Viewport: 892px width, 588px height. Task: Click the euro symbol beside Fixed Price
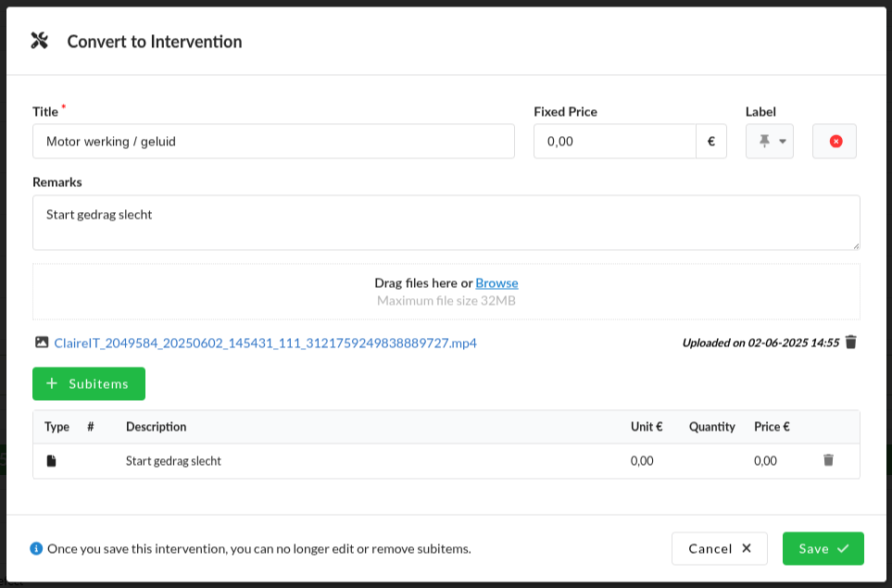click(711, 142)
